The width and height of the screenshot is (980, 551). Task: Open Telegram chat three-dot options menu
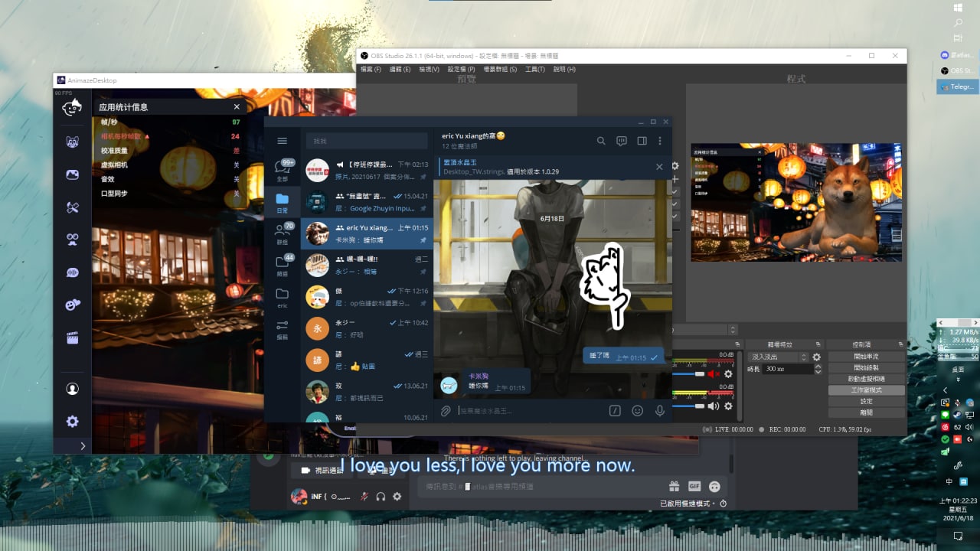coord(659,141)
